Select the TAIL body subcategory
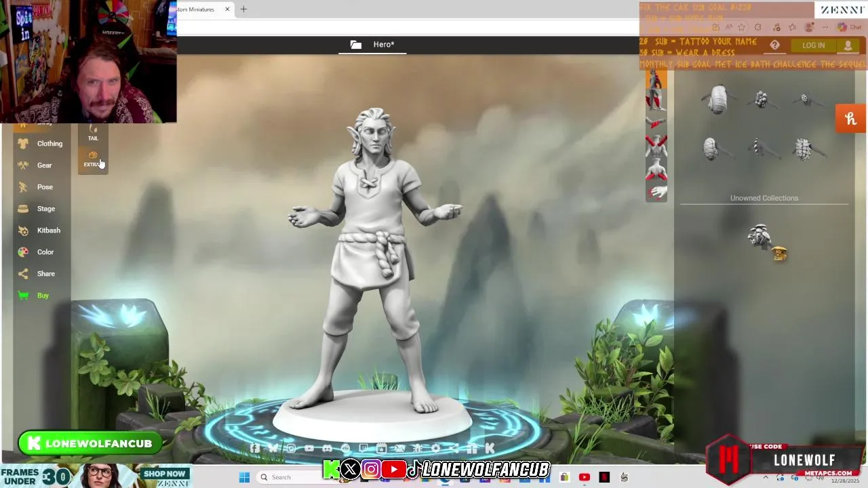 click(x=93, y=132)
